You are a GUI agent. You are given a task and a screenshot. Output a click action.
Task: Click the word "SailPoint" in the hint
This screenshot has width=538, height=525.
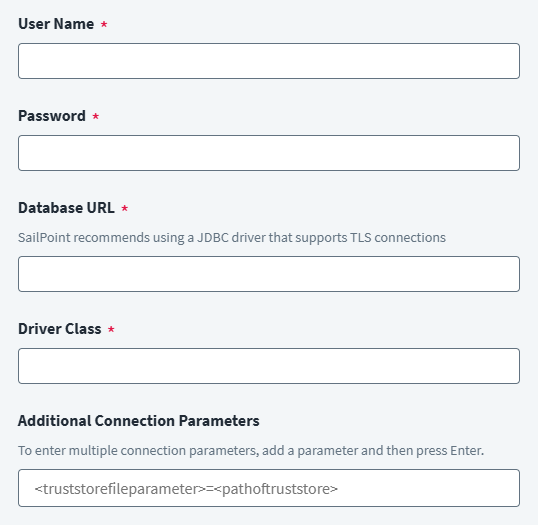[44, 237]
